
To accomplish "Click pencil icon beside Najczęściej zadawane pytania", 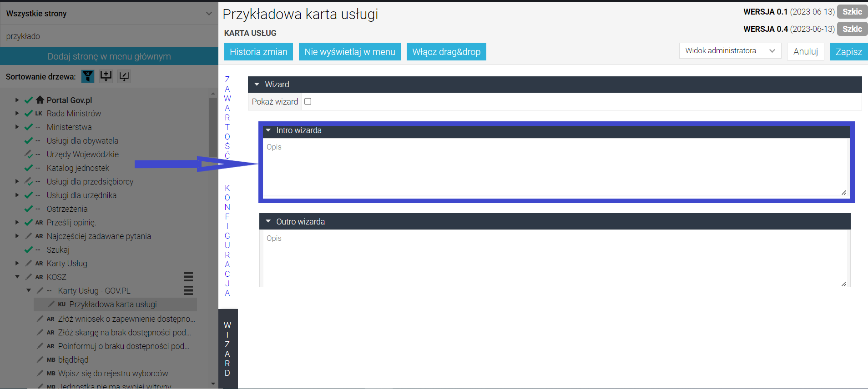I will 29,236.
